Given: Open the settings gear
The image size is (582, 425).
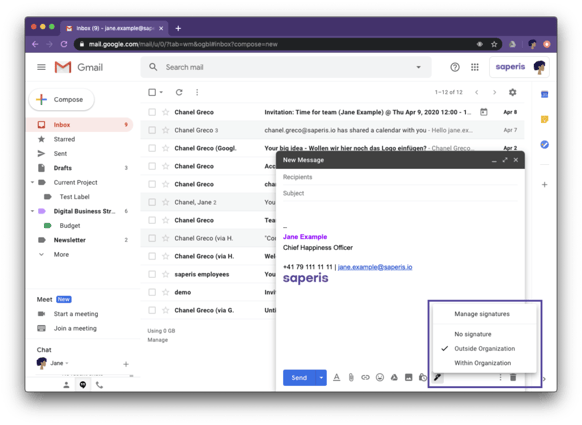Looking at the screenshot, I should [513, 92].
